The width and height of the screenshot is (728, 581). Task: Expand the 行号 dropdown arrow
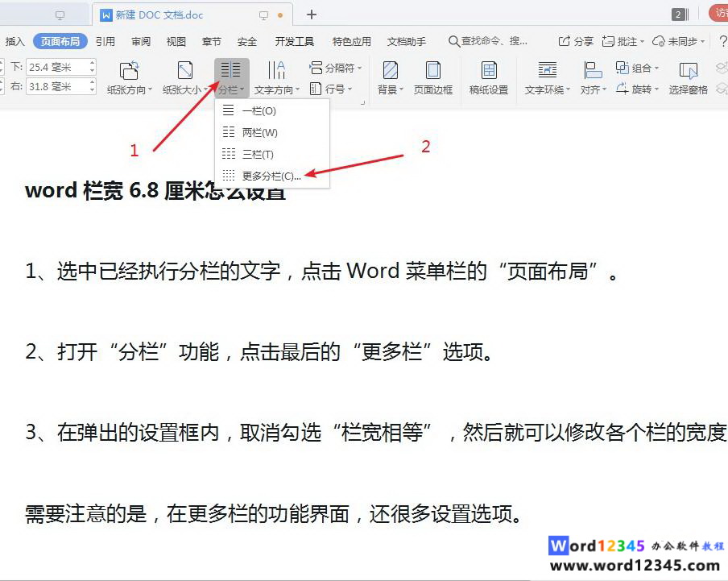click(x=350, y=89)
